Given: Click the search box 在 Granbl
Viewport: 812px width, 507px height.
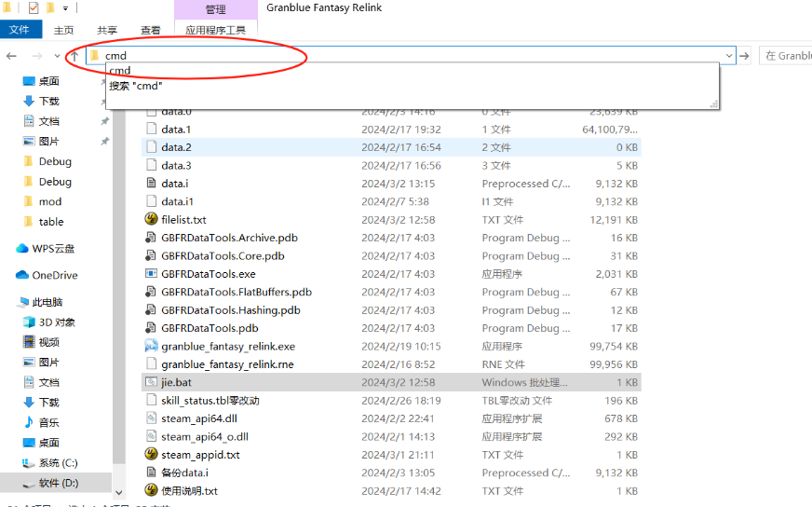Looking at the screenshot, I should (x=786, y=56).
